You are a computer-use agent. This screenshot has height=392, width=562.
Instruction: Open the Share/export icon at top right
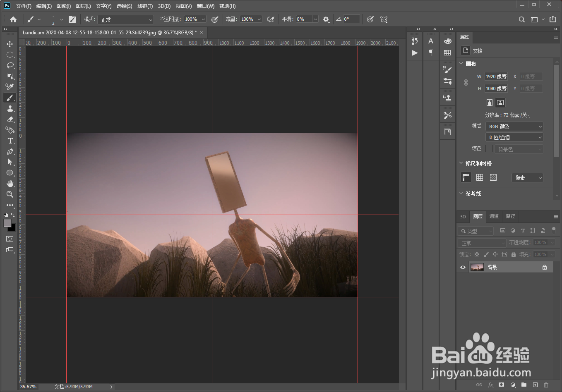[x=553, y=19]
